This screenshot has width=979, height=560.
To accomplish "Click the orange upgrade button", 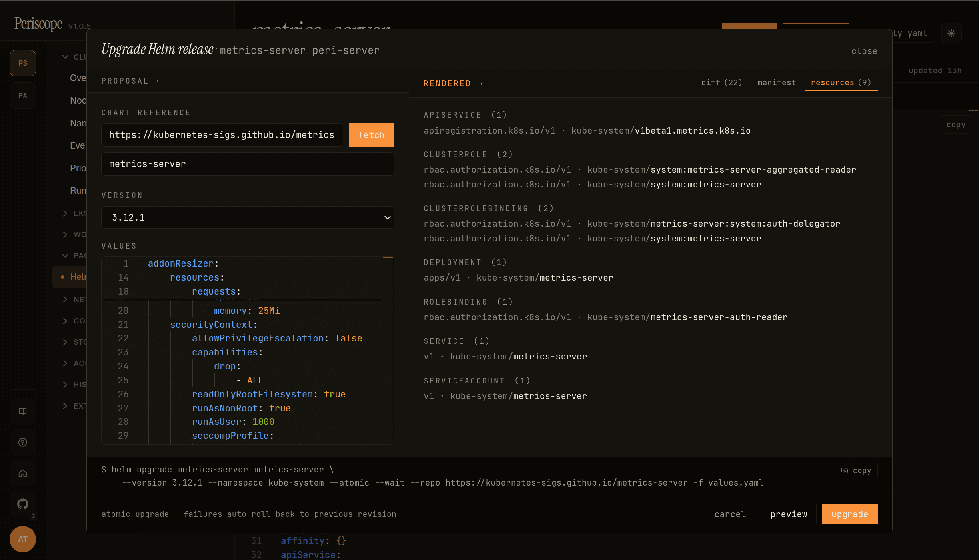I will tap(850, 514).
